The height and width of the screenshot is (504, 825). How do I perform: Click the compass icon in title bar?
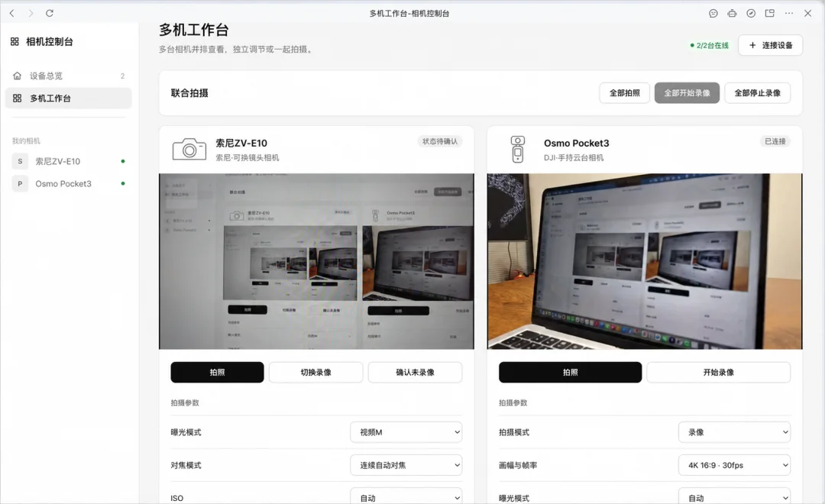tap(751, 13)
